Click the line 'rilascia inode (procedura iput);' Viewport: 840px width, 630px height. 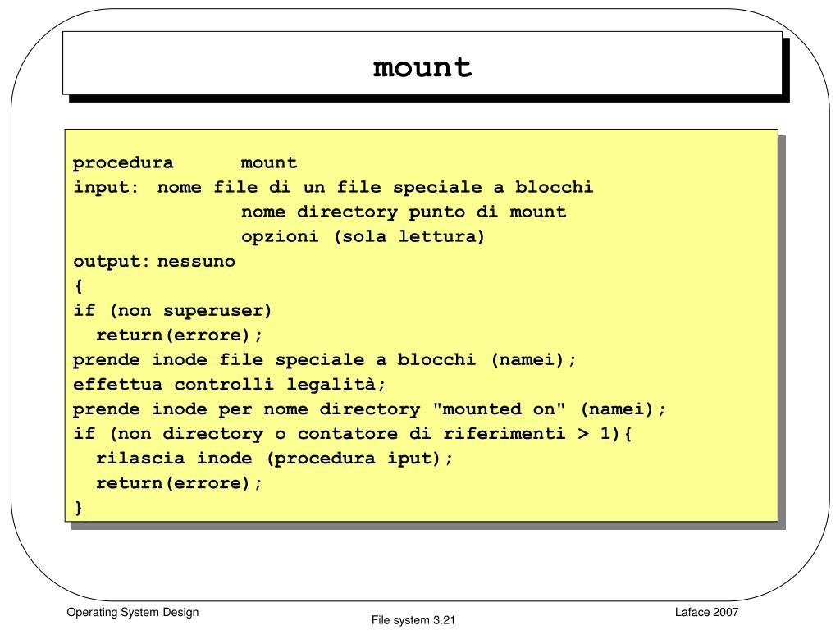click(x=274, y=459)
